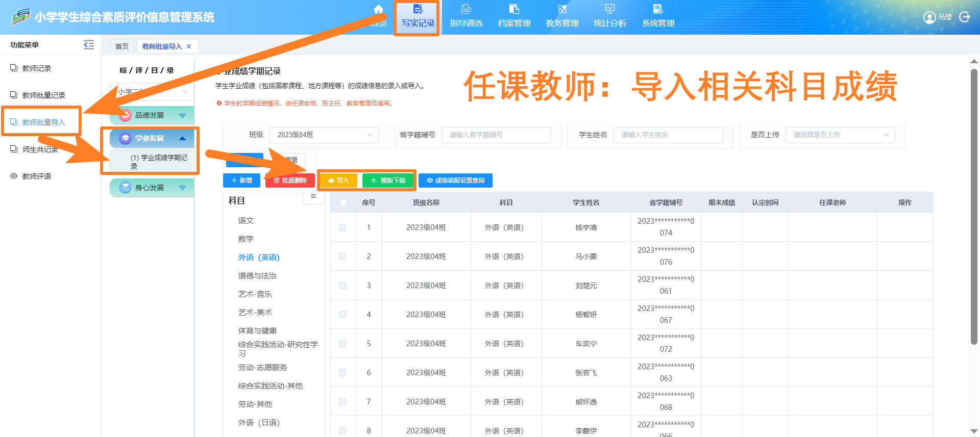The width and height of the screenshot is (980, 437).
Task: Switch to the 首页 tab
Action: 122,46
